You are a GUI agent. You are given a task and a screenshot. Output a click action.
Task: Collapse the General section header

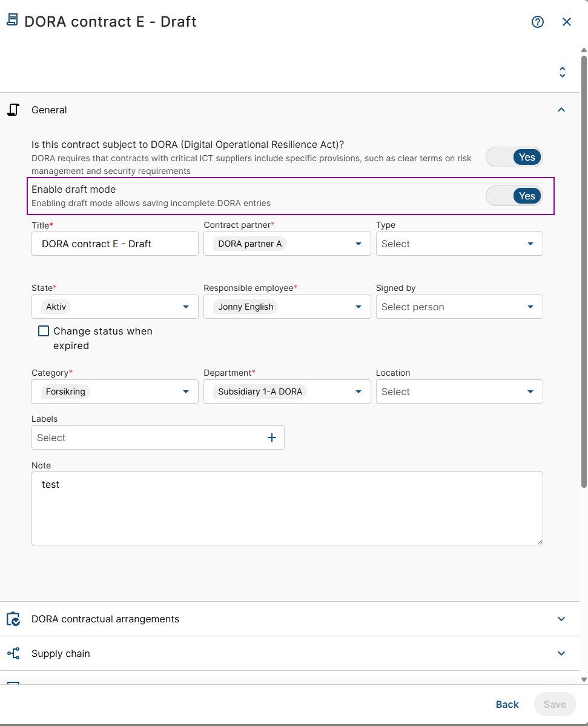(x=561, y=110)
